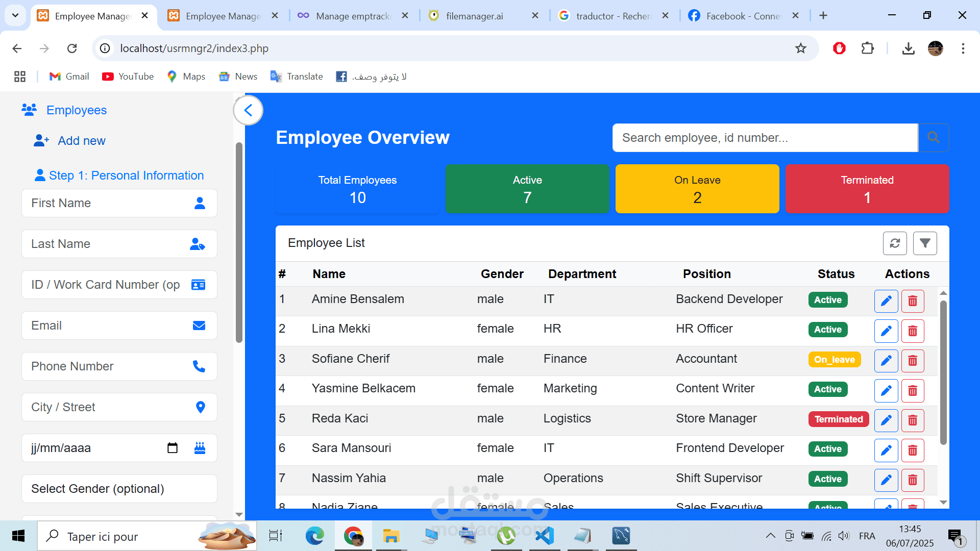The width and height of the screenshot is (980, 551).
Task: Delete Lina Mekki using trash icon
Action: coord(913,331)
